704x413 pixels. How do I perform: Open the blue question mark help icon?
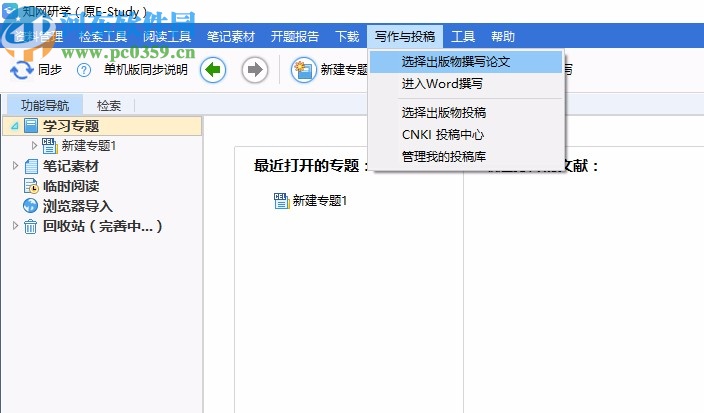(x=84, y=70)
